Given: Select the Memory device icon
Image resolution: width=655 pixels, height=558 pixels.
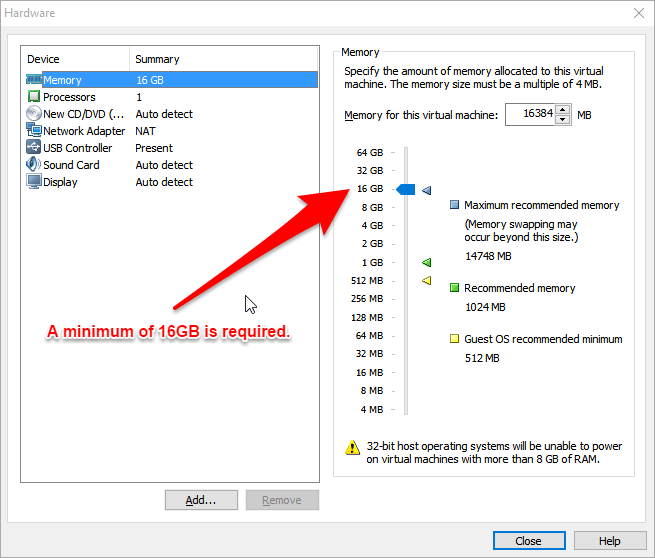Looking at the screenshot, I should click(x=34, y=80).
